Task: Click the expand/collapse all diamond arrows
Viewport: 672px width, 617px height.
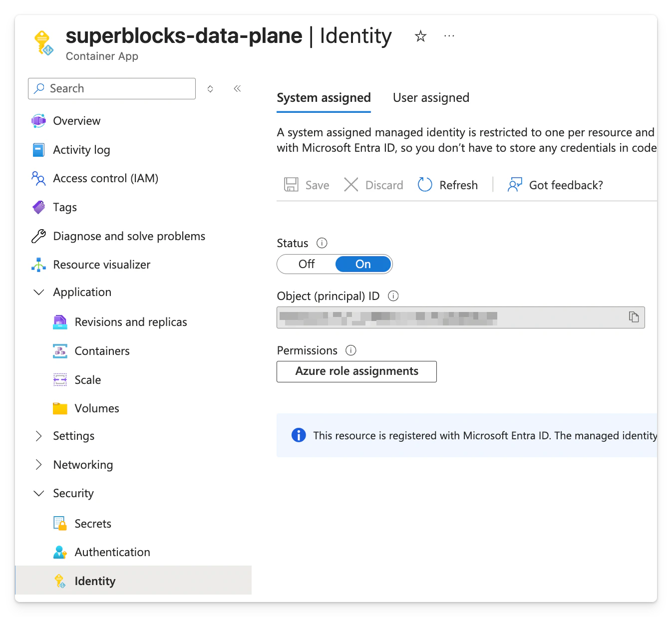Action: click(210, 89)
